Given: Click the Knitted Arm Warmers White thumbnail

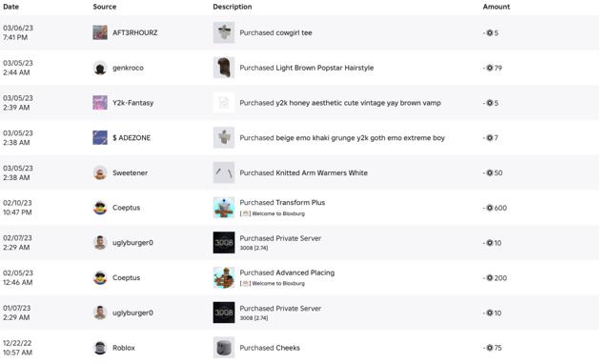Looking at the screenshot, I should click(224, 172).
